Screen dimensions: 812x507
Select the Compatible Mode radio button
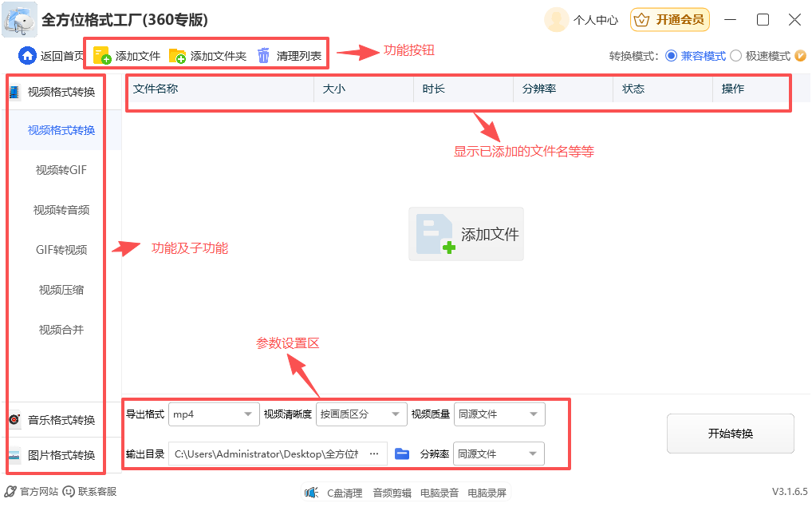[671, 56]
